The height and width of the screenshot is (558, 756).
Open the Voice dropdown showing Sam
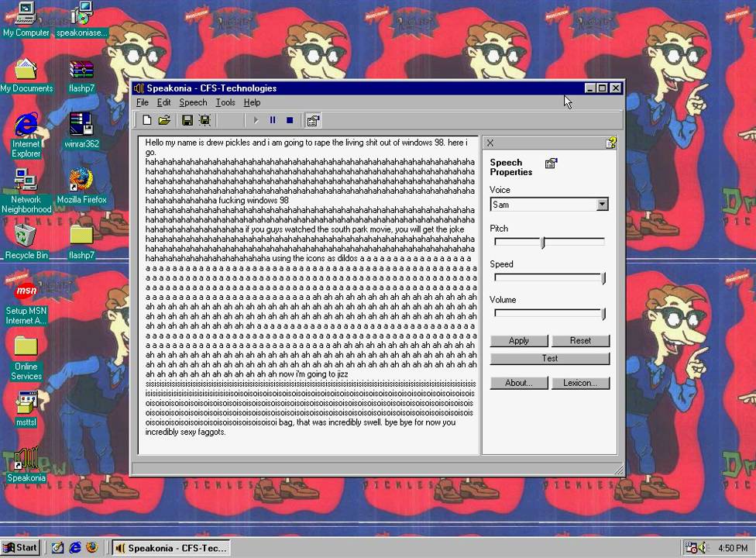click(602, 205)
